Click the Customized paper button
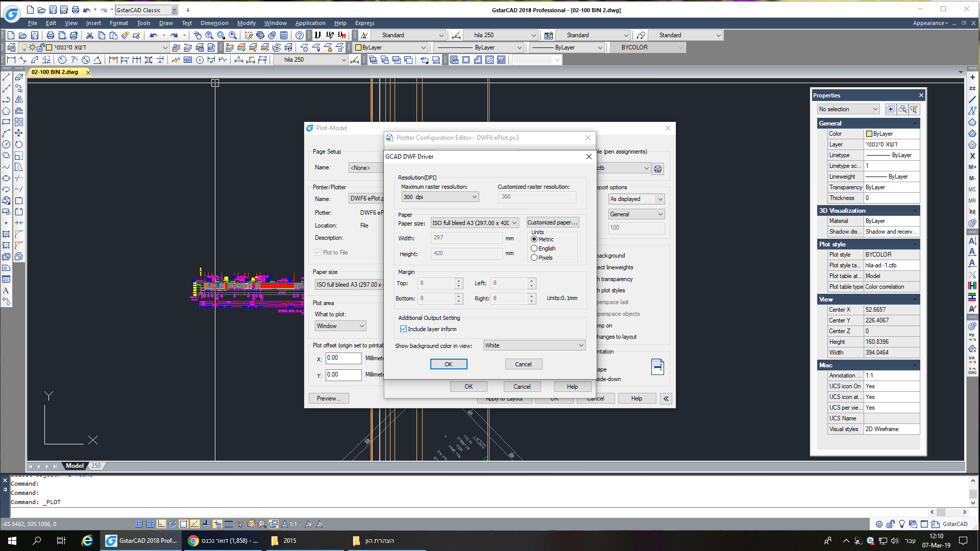 tap(553, 222)
